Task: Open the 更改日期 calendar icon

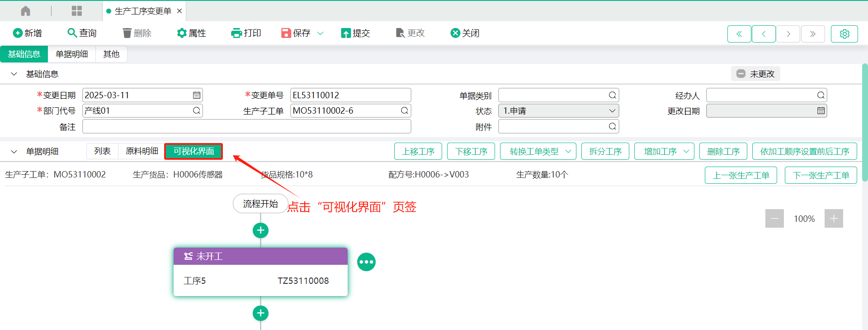Action: pos(821,110)
